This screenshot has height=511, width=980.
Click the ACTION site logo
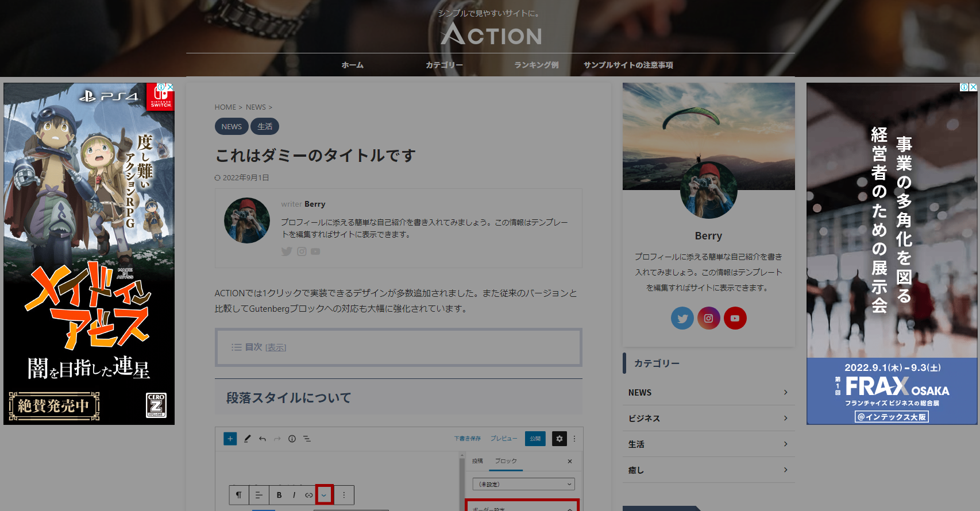(491, 34)
